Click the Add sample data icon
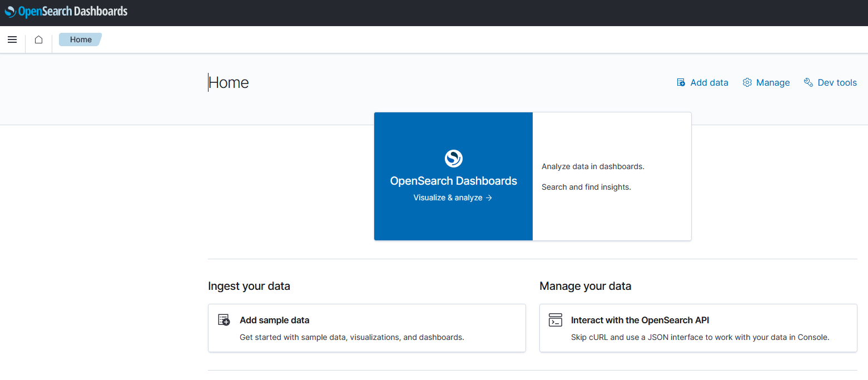The width and height of the screenshot is (868, 380). [224, 320]
